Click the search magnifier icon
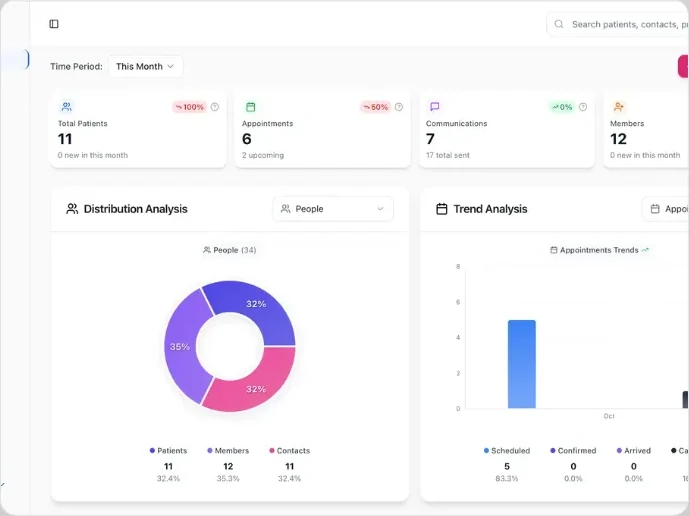 558,24
